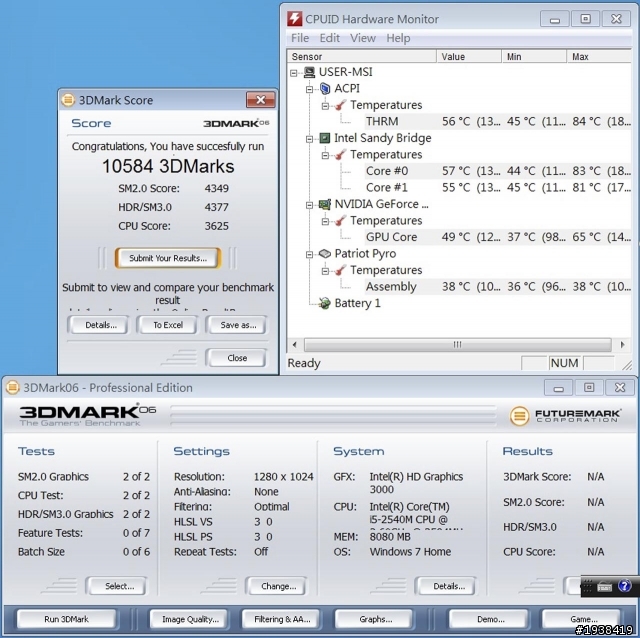This screenshot has height=638, width=640.
Task: Click the thermometer icon under ACPI
Action: (x=340, y=105)
